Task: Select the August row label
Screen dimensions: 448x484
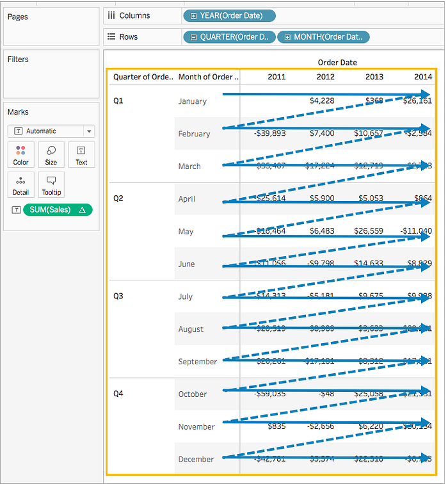Action: click(191, 329)
